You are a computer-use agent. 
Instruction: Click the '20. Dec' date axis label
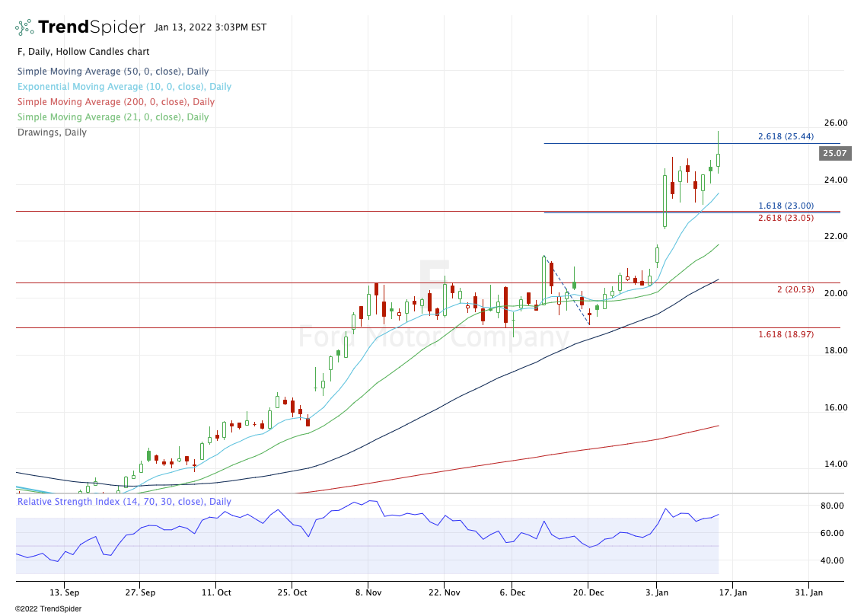click(588, 592)
